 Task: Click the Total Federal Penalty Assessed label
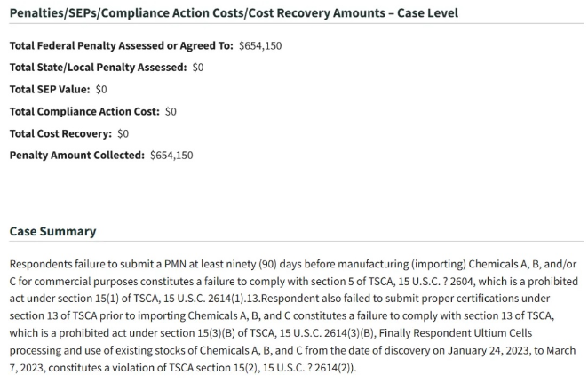121,46
